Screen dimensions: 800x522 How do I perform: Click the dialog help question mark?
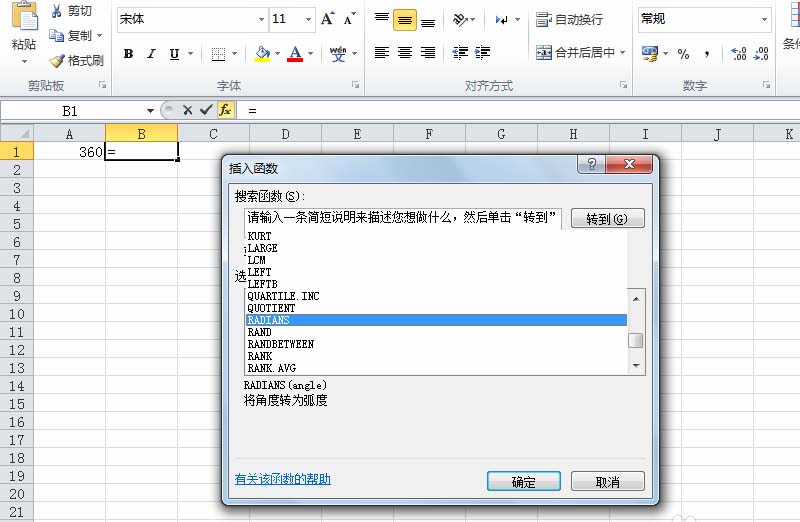point(591,164)
